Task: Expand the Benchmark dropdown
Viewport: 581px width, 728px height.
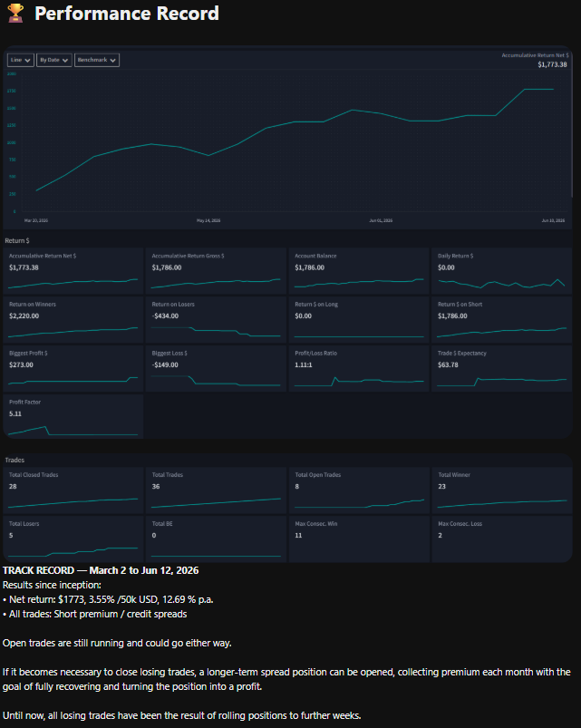Action: (x=96, y=60)
